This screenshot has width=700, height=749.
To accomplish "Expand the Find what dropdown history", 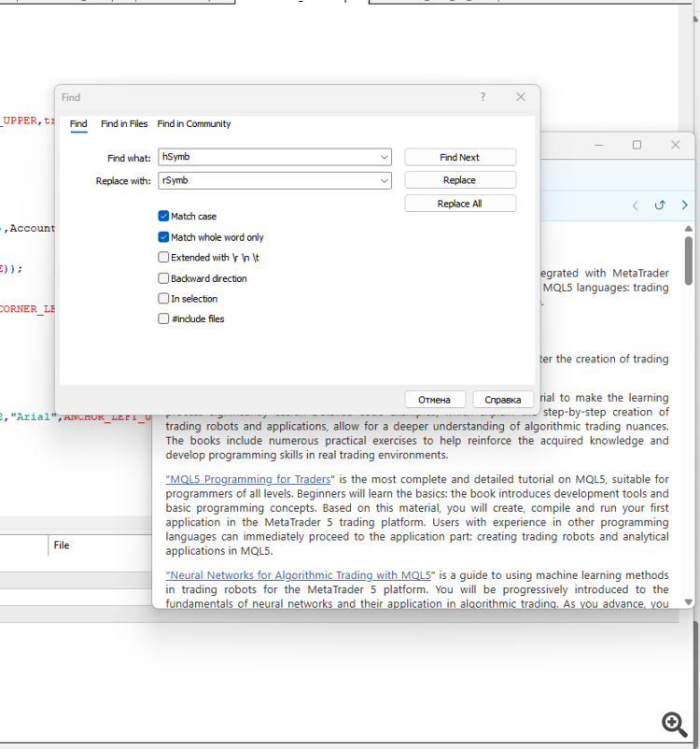I will pos(384,157).
